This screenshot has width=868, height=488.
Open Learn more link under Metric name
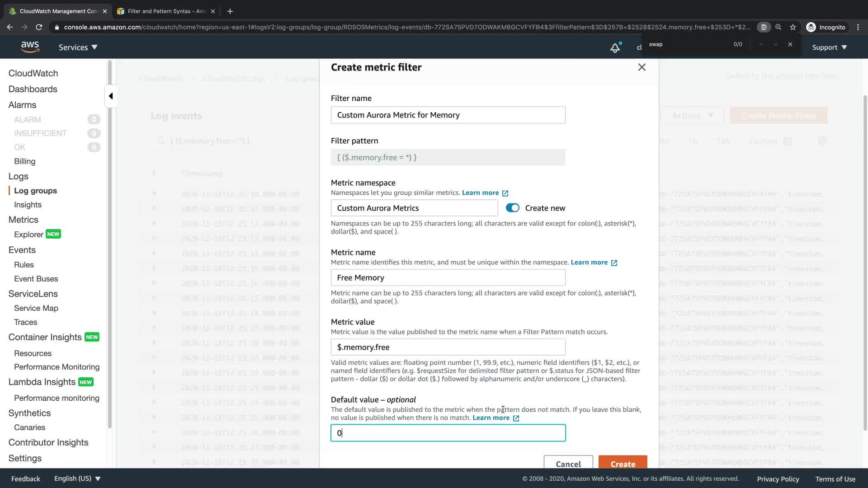[x=589, y=263]
